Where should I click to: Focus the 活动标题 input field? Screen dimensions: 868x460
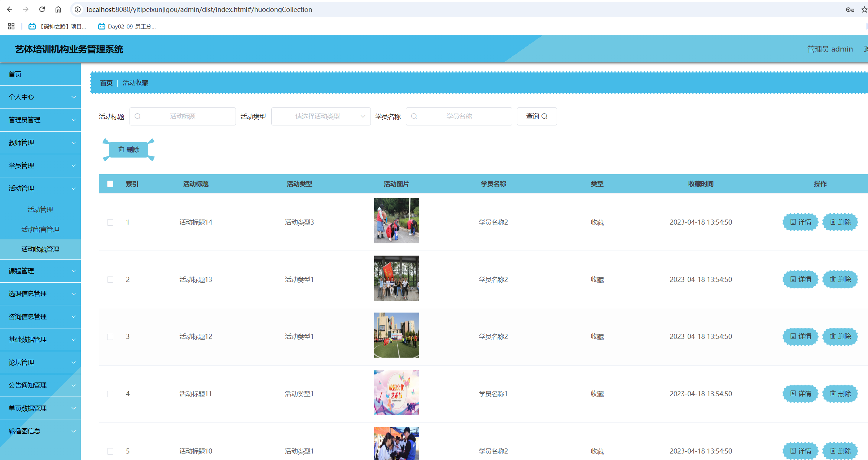183,116
